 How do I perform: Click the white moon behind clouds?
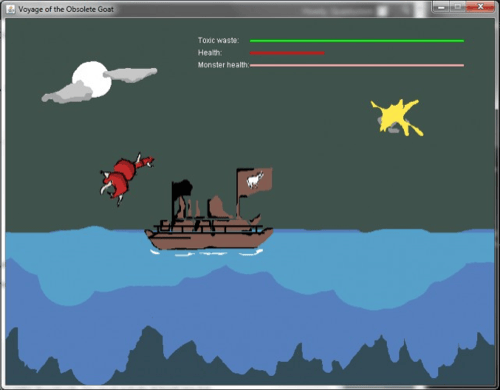(91, 79)
